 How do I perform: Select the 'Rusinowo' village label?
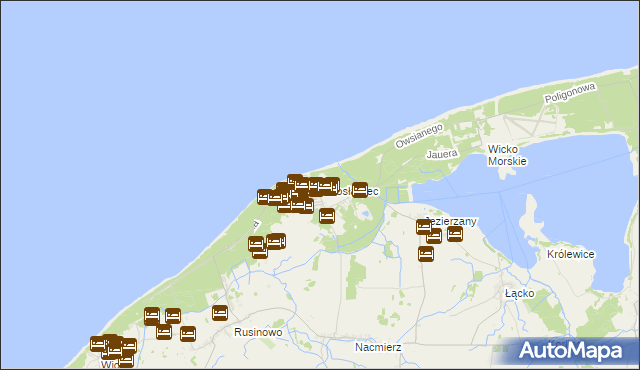(258, 332)
